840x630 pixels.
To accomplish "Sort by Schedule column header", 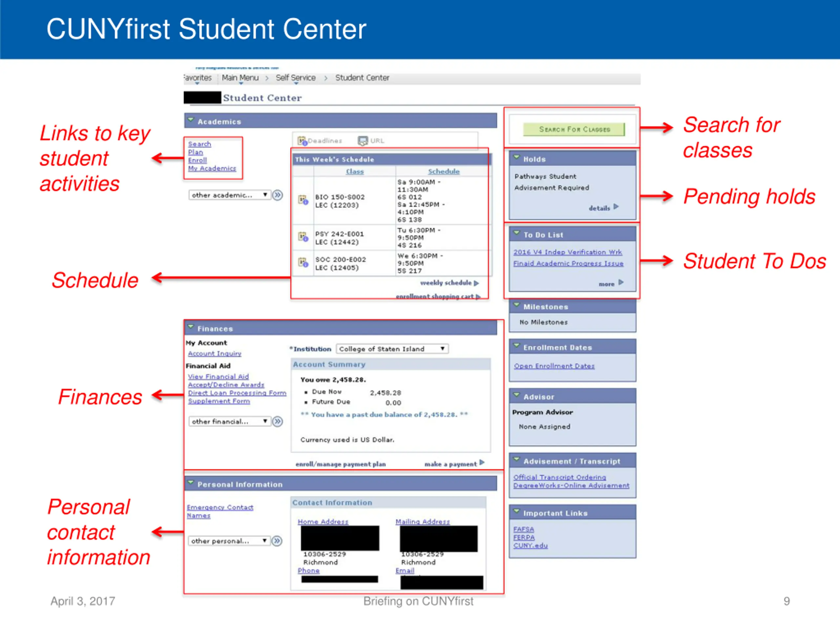I will pyautogui.click(x=444, y=172).
